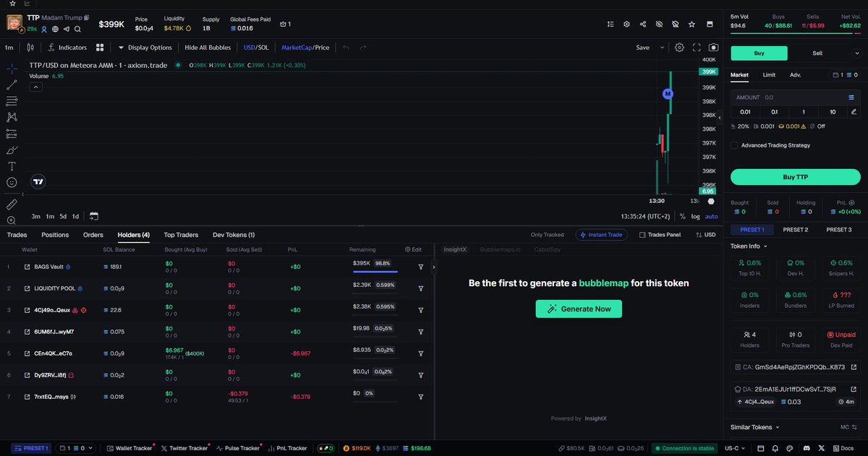Select the ruler measure tool
Viewport: 868px width, 456px height.
pyautogui.click(x=12, y=205)
